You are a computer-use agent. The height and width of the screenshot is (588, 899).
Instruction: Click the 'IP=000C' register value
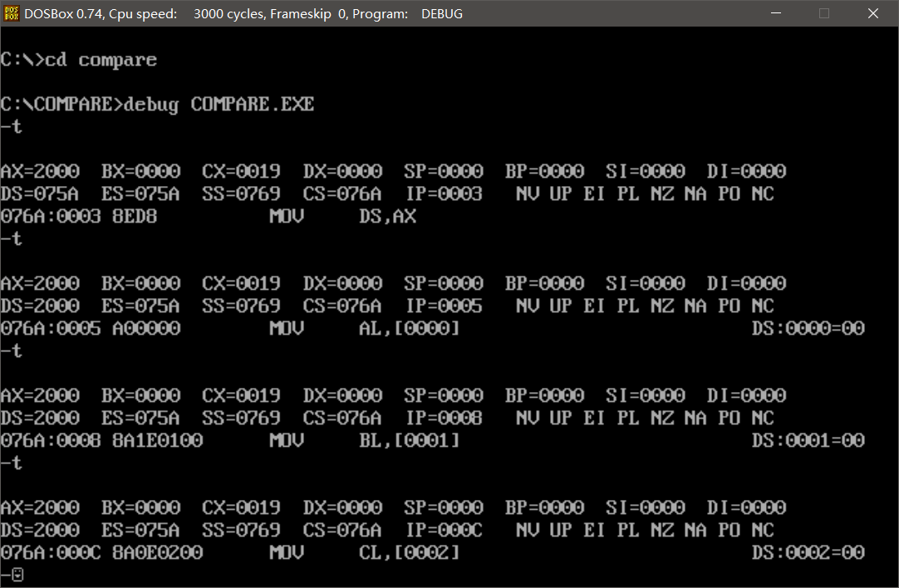(445, 530)
